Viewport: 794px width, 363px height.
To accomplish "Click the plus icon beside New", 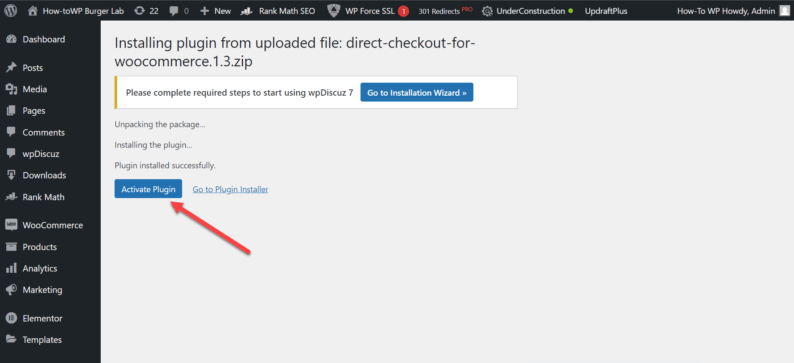I will point(205,11).
